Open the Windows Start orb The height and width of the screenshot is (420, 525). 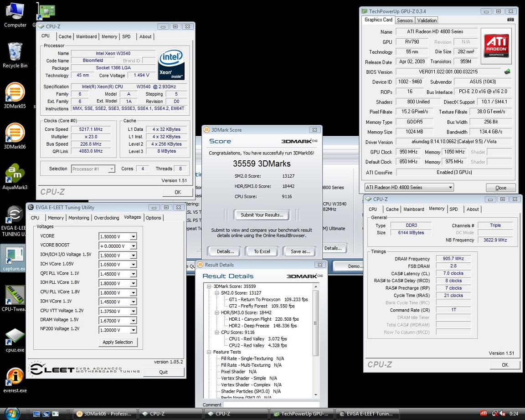(12, 414)
